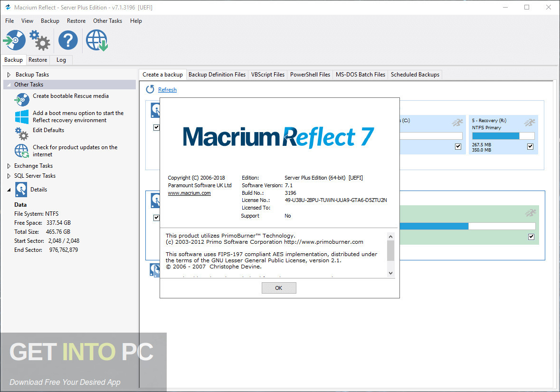560x392 pixels.
Task: Click the license text scroll down arrow
Action: coord(391,273)
